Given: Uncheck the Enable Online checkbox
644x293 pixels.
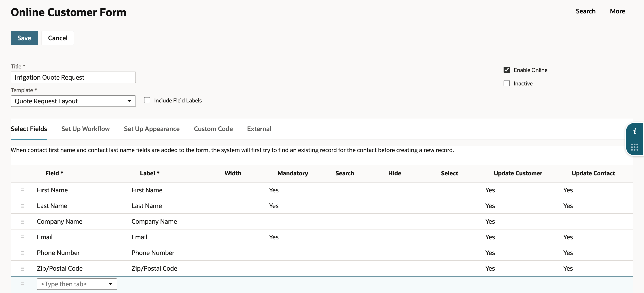Looking at the screenshot, I should click(506, 70).
